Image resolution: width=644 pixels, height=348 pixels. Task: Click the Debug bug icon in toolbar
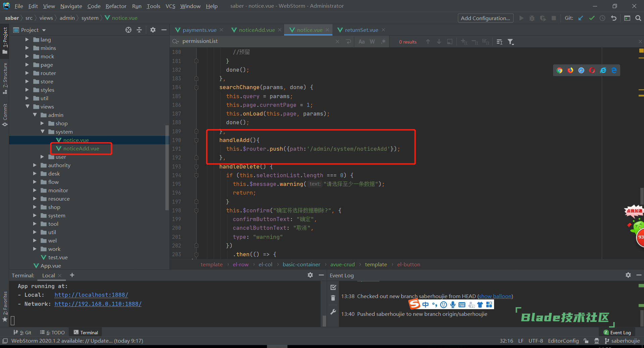click(x=532, y=18)
